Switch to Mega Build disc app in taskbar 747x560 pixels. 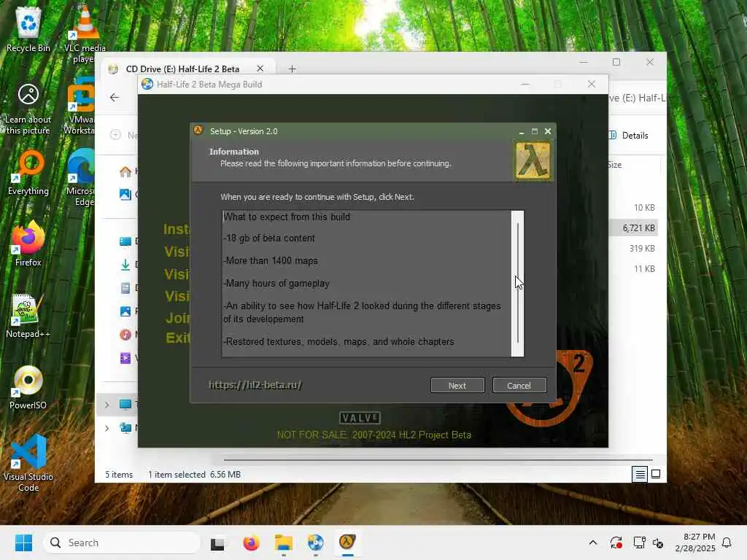[x=315, y=542]
